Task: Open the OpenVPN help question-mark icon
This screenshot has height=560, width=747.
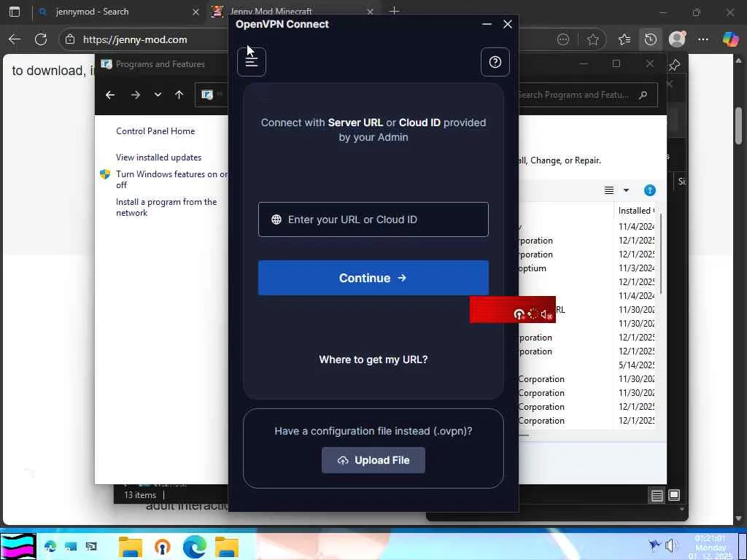Action: pos(495,62)
